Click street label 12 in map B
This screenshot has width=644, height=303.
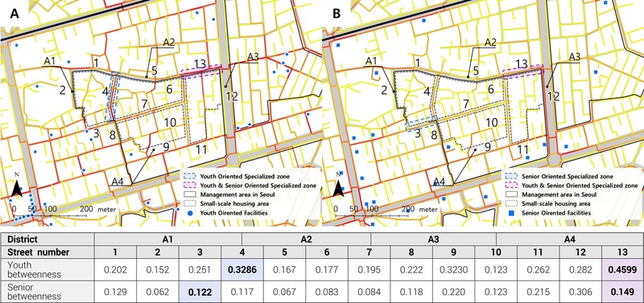coord(554,96)
